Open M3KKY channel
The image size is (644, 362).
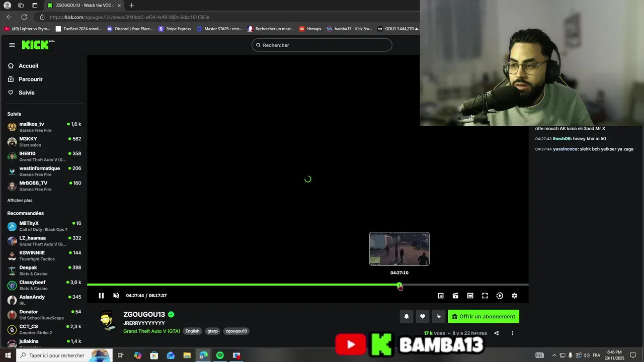(x=44, y=142)
